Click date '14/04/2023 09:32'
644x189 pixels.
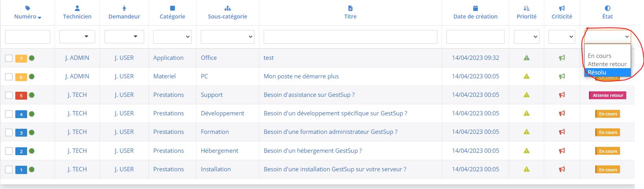475,58
